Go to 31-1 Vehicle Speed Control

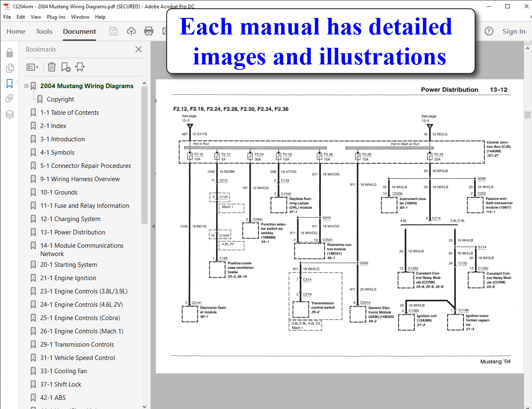78,358
